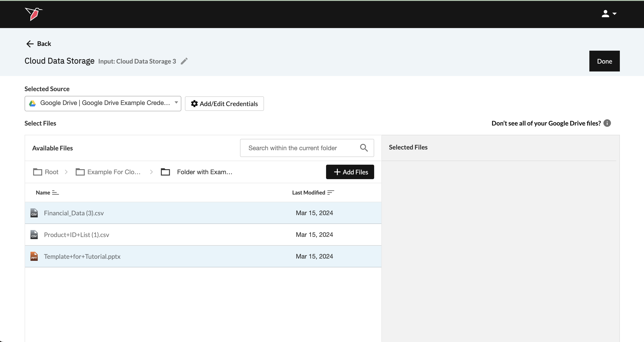
Task: Click the Add Files button
Action: (350, 172)
